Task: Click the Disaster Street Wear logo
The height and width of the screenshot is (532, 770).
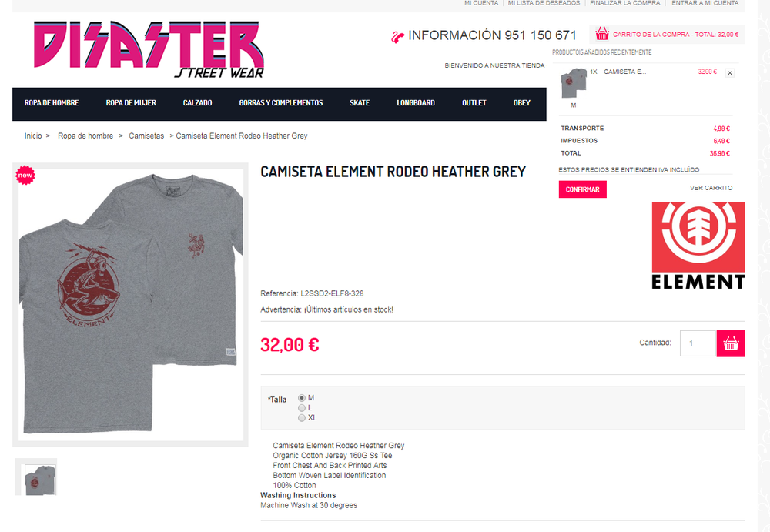Action: click(x=149, y=49)
